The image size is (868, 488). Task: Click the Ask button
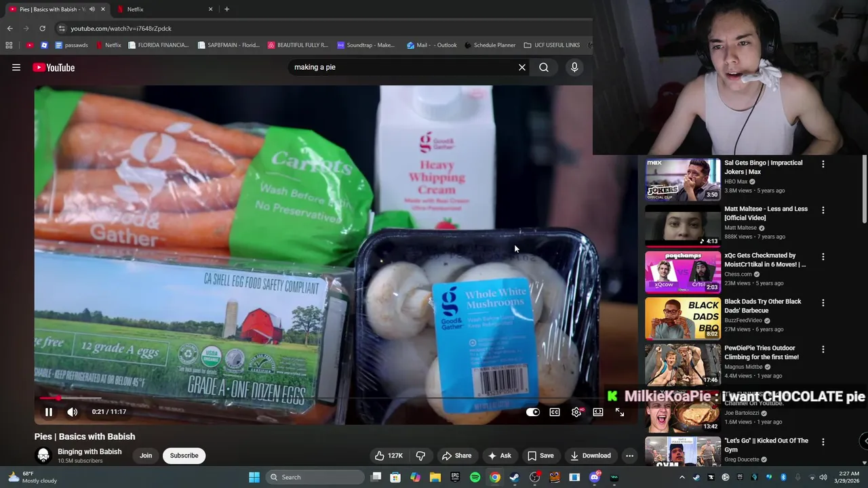tap(499, 455)
